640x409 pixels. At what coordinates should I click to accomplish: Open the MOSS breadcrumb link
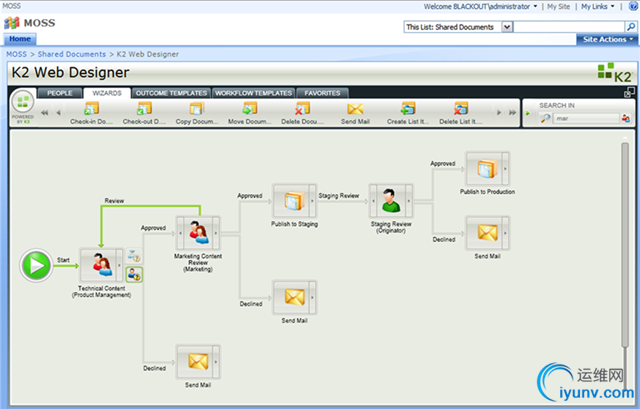pyautogui.click(x=16, y=54)
